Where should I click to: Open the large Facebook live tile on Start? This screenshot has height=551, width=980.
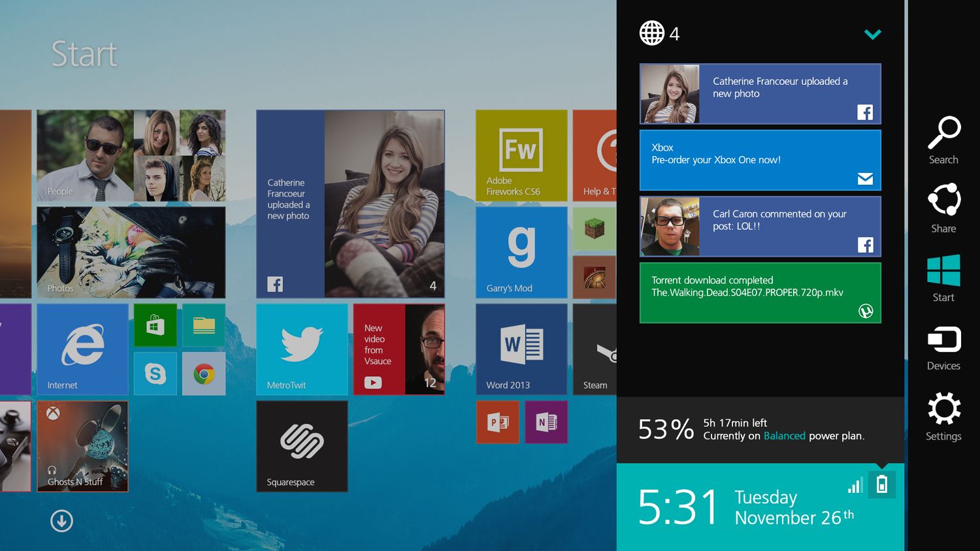point(350,204)
